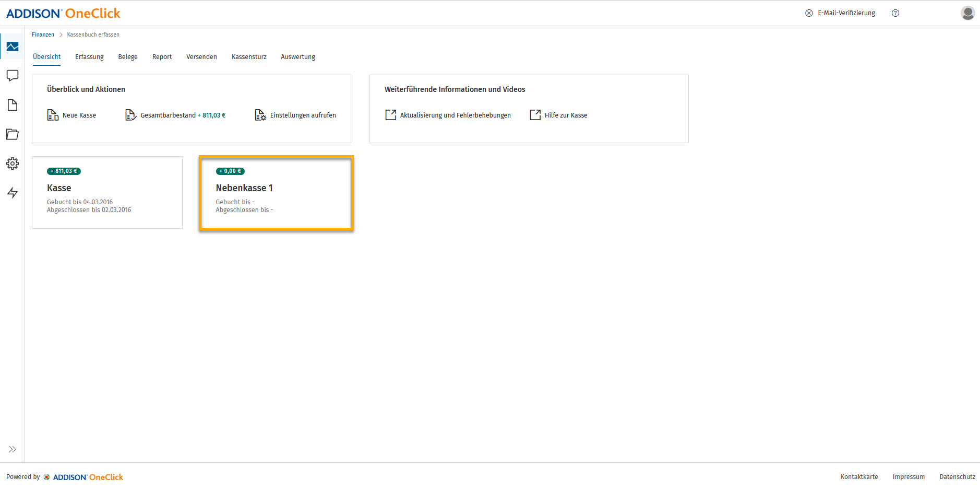Click the external link icon for Aktualisierung

point(390,115)
